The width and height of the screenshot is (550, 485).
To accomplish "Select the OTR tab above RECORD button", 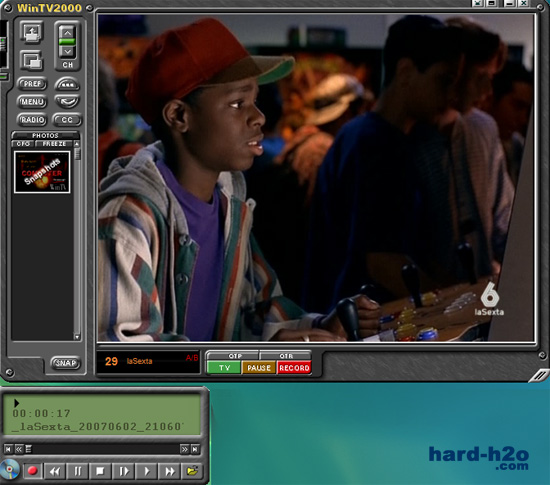I will pyautogui.click(x=286, y=356).
